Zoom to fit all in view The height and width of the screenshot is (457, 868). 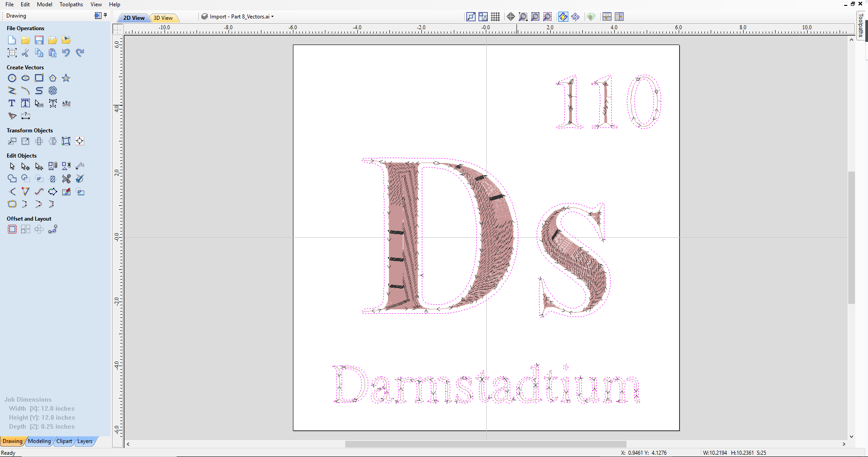(535, 17)
